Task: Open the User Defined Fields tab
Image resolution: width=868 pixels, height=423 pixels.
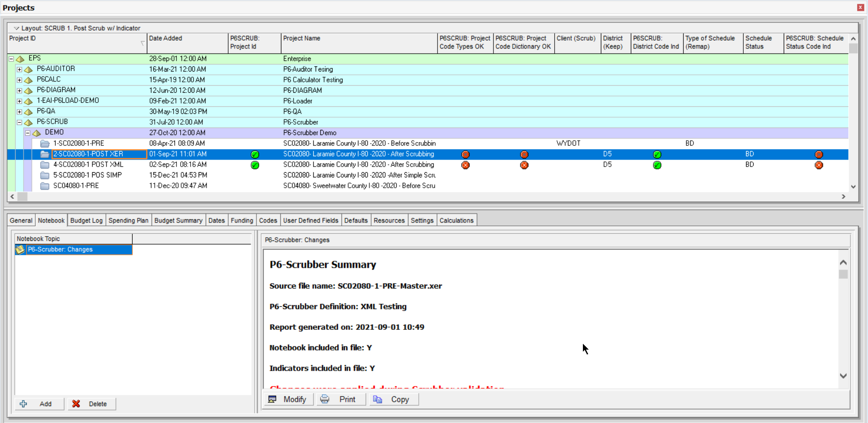Action: (311, 220)
